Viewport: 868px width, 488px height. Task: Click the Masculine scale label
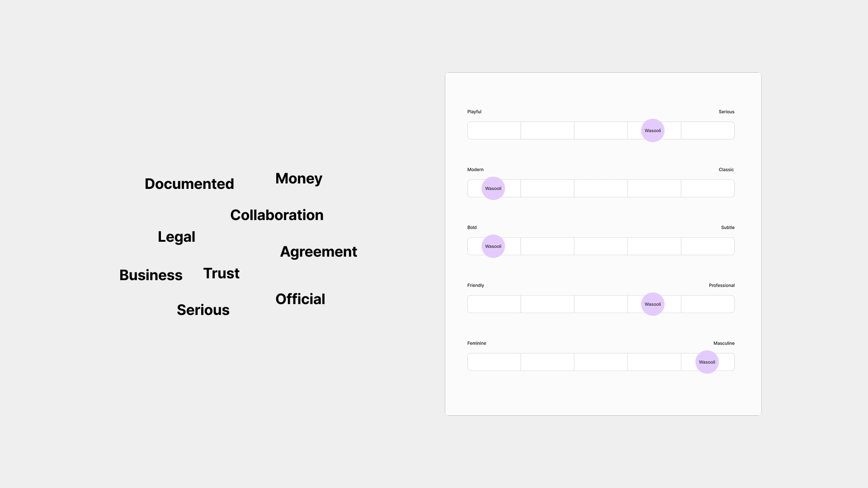[x=724, y=343]
